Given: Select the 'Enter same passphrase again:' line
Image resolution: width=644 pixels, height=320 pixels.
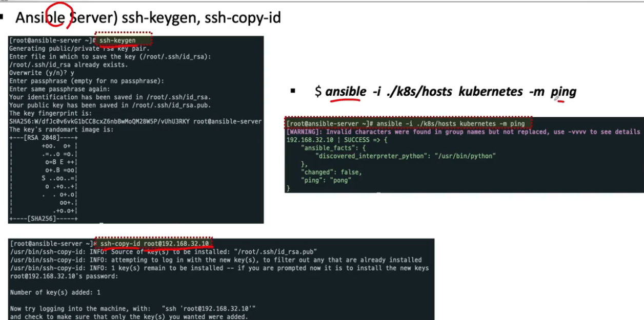Looking at the screenshot, I should pos(59,89).
